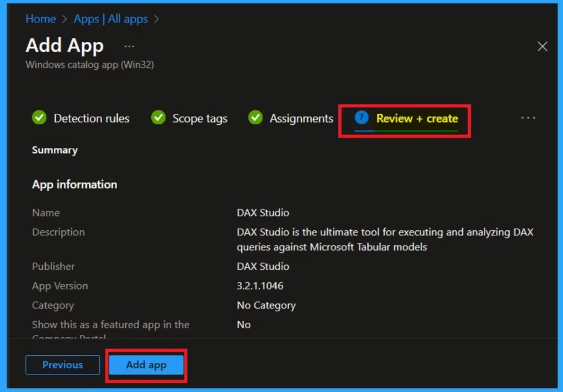The height and width of the screenshot is (392, 563).
Task: Click the Publisher field label
Action: pos(53,266)
